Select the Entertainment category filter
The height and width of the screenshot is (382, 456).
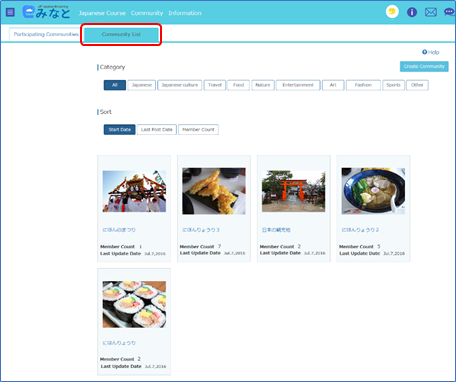(298, 85)
